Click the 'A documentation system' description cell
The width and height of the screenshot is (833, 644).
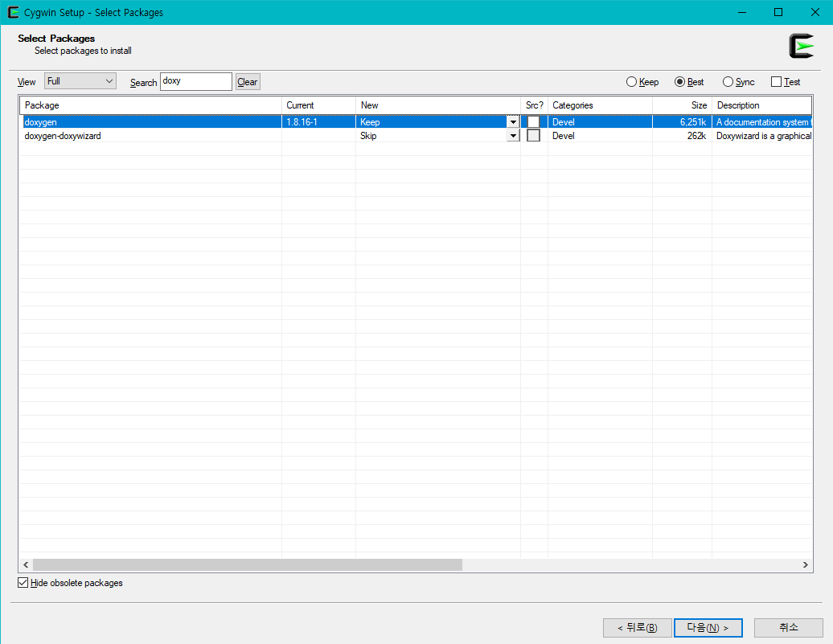762,122
